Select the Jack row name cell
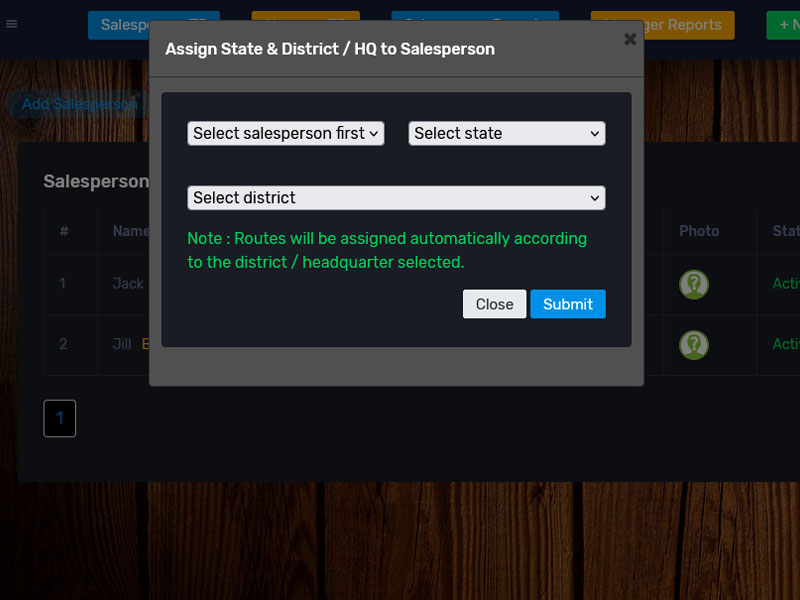The width and height of the screenshot is (800, 600). coord(128,283)
